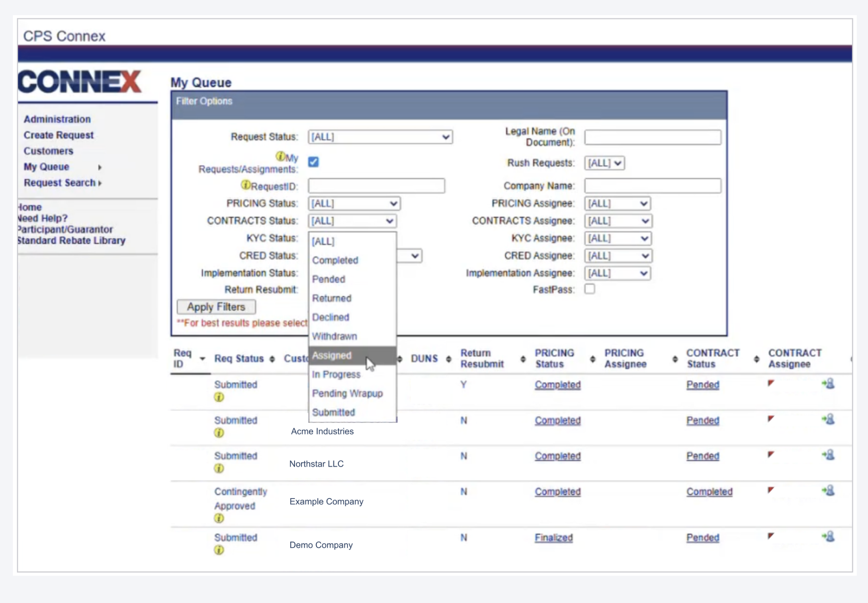Open the CONTRACTS Assignee dropdown
868x603 pixels.
618,221
